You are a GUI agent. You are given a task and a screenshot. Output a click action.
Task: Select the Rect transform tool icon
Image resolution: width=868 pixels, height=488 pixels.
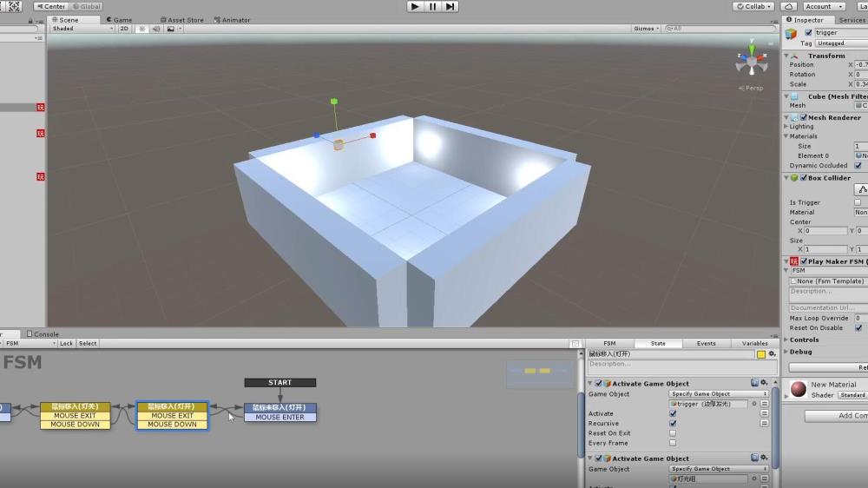point(15,6)
